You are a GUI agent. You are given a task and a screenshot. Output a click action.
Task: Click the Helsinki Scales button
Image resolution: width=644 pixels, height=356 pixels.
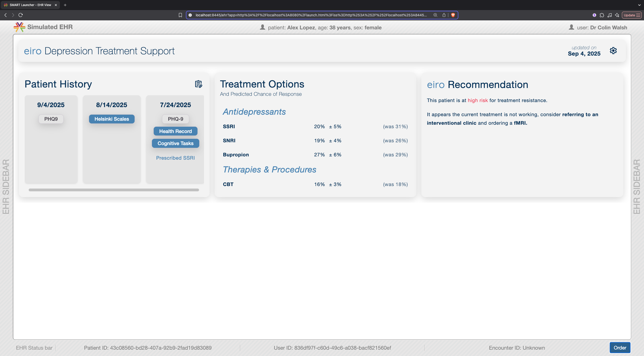click(111, 119)
